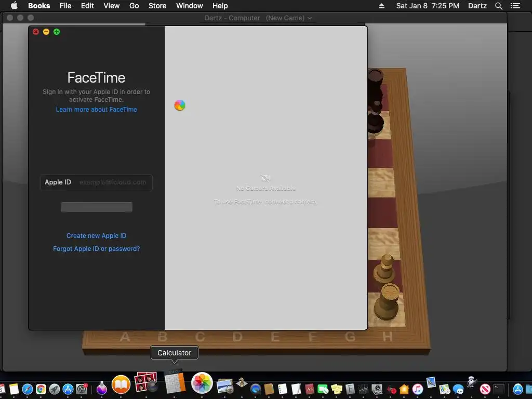The width and height of the screenshot is (532, 399).
Task: Open Launchpad from the Dock
Action: [54, 389]
